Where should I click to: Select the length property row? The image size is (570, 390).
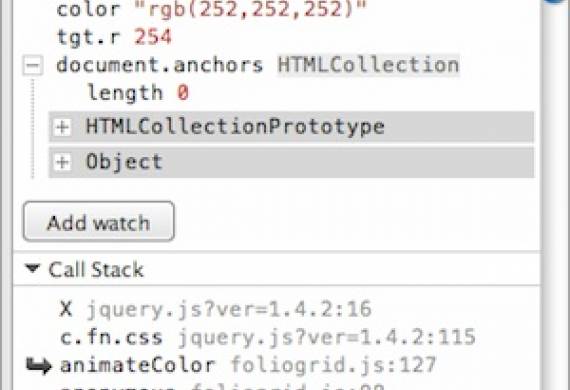(x=138, y=93)
